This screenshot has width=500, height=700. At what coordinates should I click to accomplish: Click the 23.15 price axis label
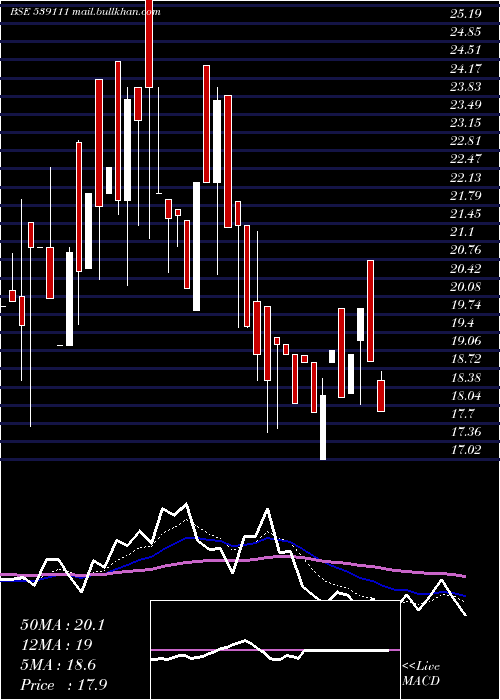(466, 123)
